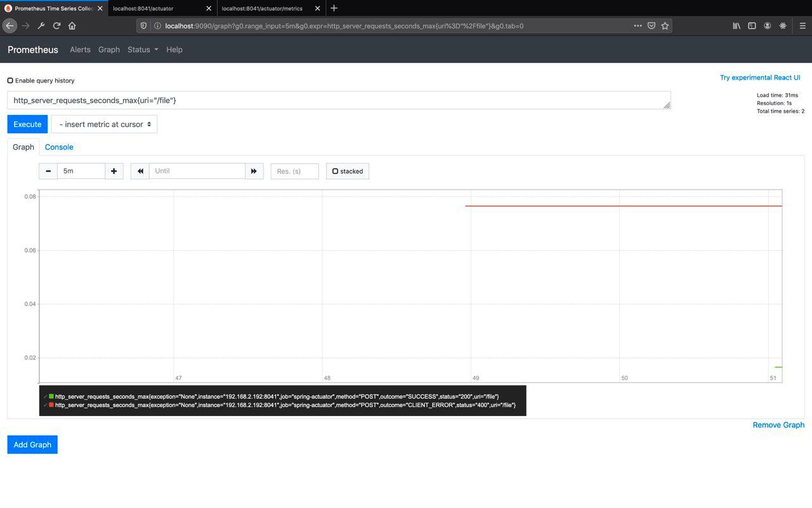Open the page actions three-dot menu

coord(638,26)
